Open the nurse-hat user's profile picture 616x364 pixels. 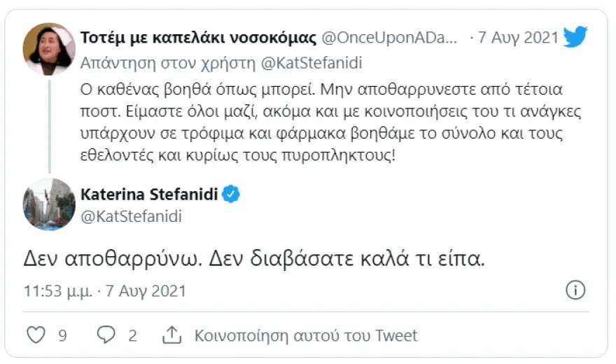[49, 49]
